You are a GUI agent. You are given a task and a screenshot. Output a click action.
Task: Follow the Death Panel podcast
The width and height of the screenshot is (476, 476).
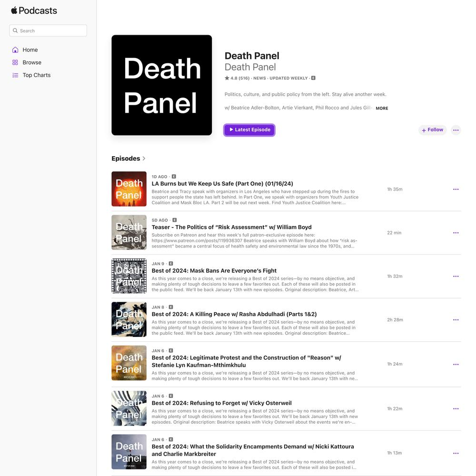pos(432,130)
